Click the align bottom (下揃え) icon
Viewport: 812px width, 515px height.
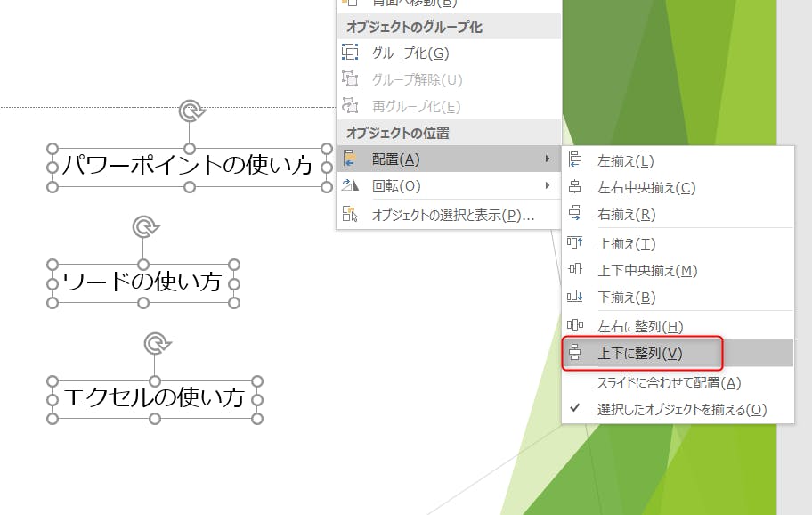[575, 297]
